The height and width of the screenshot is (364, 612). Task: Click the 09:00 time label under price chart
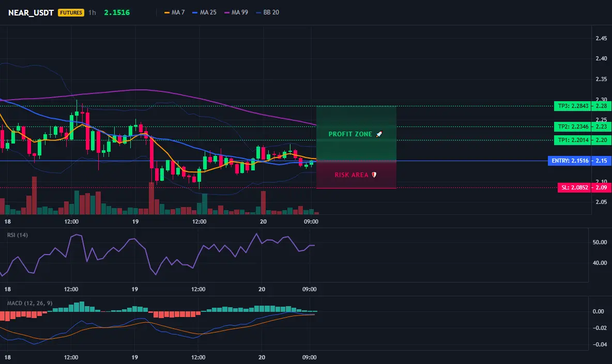coord(311,221)
